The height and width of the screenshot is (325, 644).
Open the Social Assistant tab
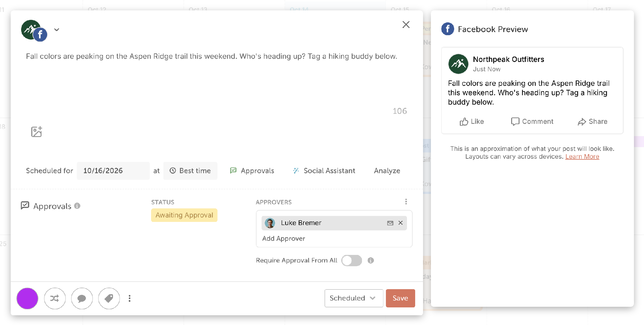tap(324, 171)
